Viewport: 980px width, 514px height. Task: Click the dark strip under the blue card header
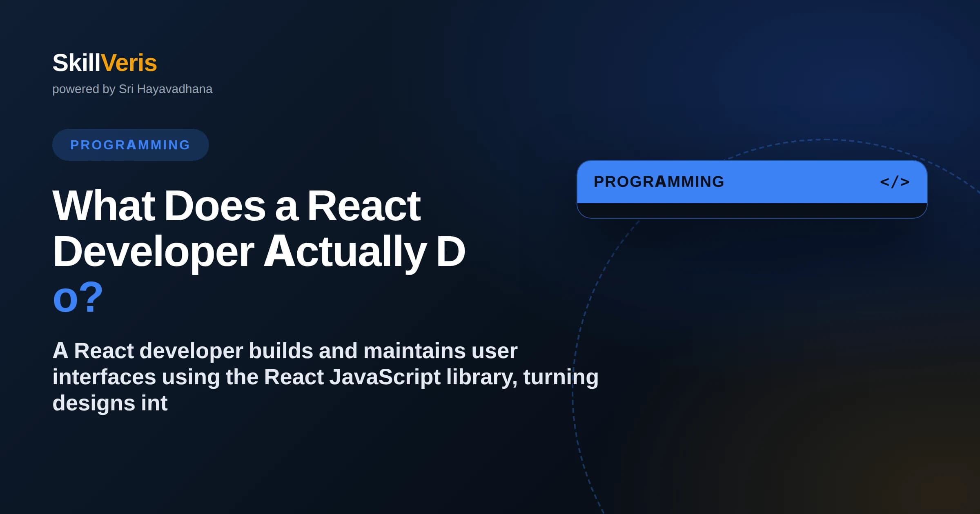pos(752,210)
